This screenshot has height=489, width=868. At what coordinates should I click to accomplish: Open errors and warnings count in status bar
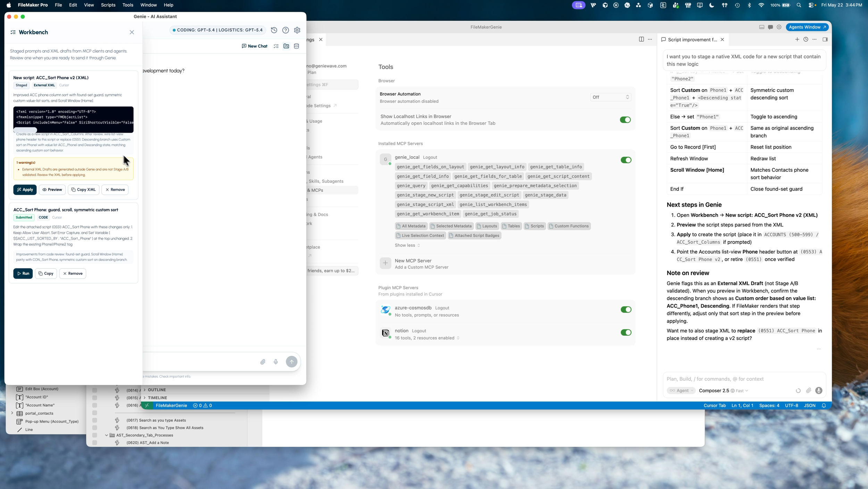[202, 406]
